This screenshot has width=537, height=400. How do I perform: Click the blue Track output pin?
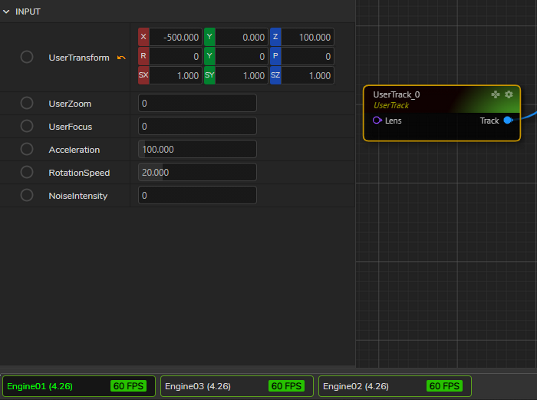click(508, 121)
